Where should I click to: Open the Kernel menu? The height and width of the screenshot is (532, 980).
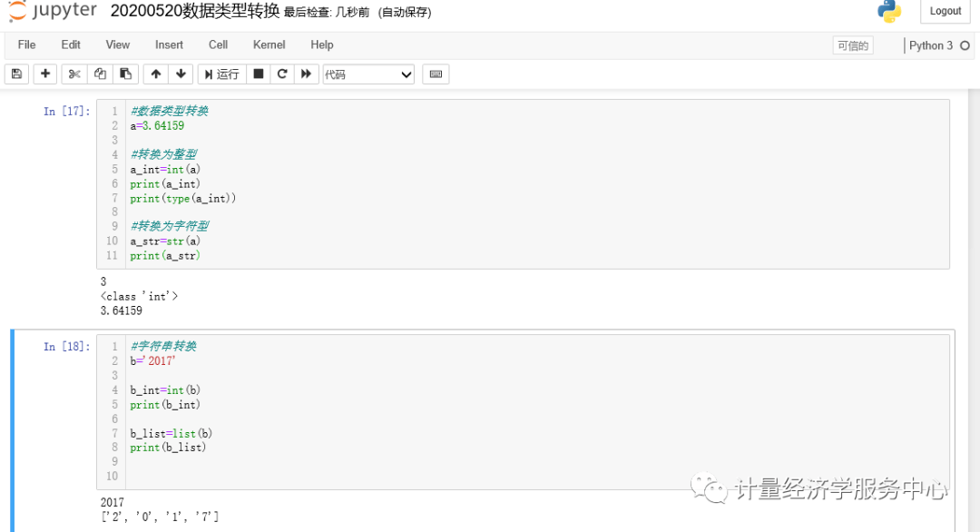coord(269,45)
